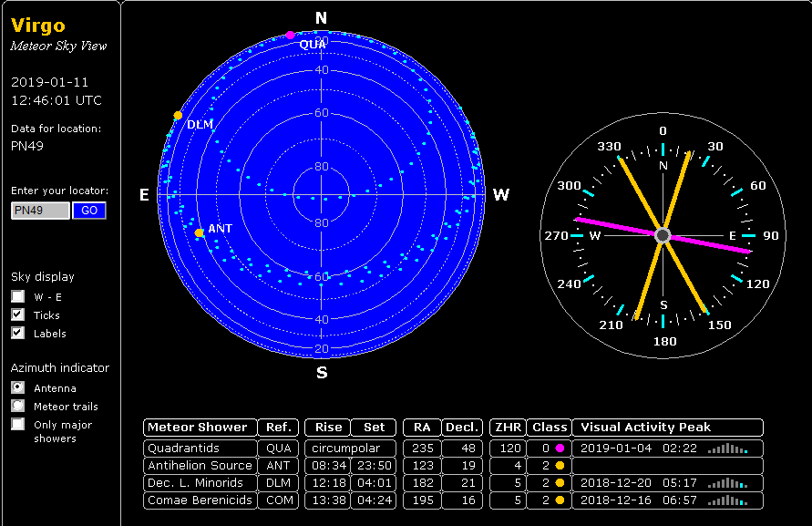Select the Antihelion Source shower name cell
Viewport: 812px width, 526px height.
[200, 465]
